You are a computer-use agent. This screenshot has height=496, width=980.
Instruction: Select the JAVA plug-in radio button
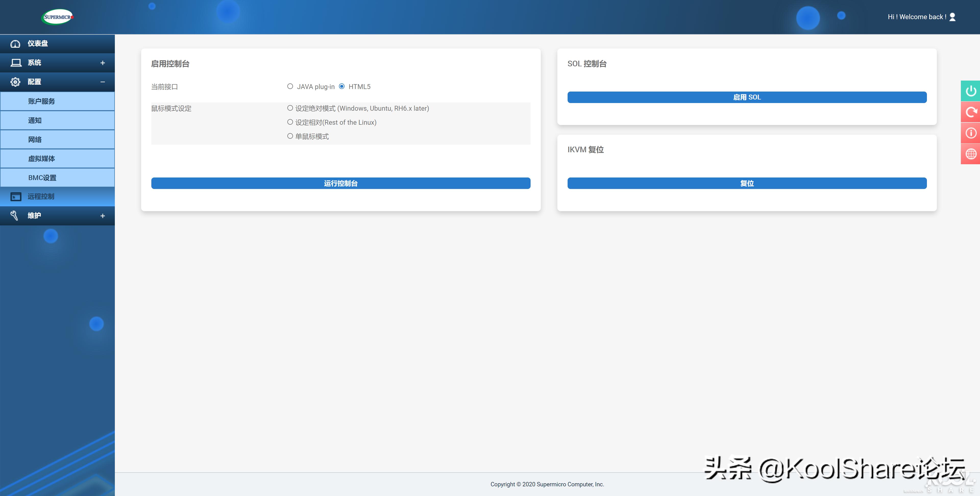tap(290, 86)
